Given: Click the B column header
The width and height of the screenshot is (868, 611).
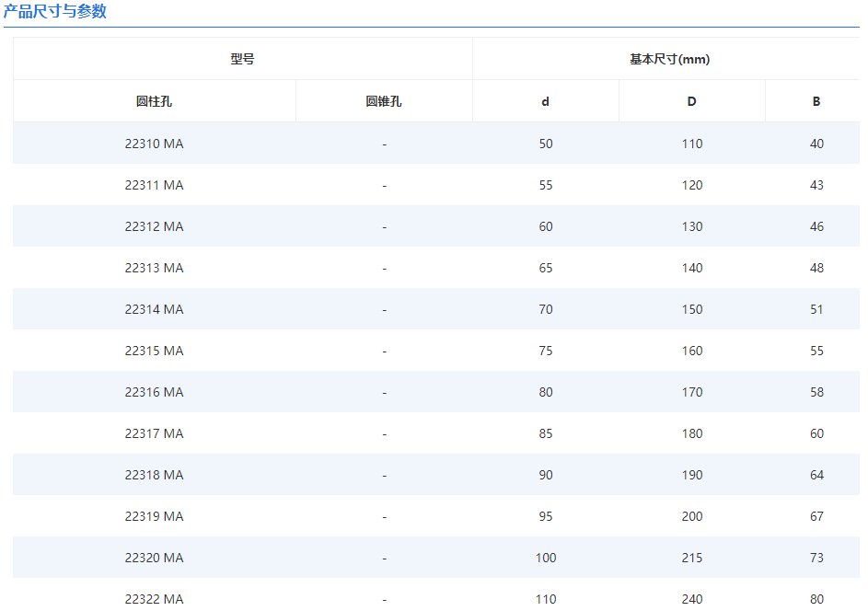Looking at the screenshot, I should coord(816,101).
